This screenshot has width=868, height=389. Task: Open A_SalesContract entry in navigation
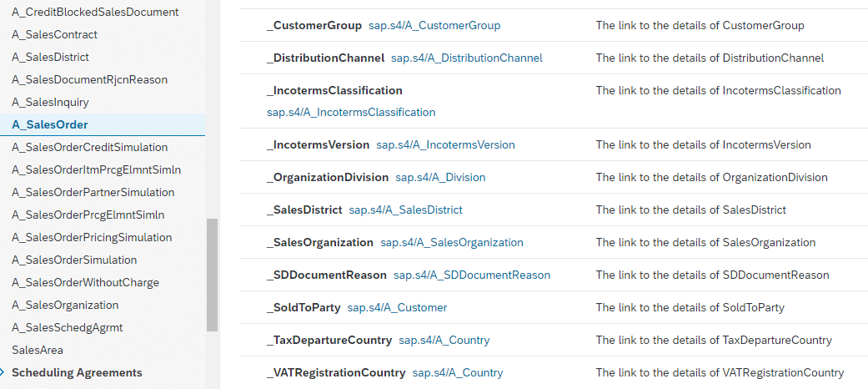[54, 34]
